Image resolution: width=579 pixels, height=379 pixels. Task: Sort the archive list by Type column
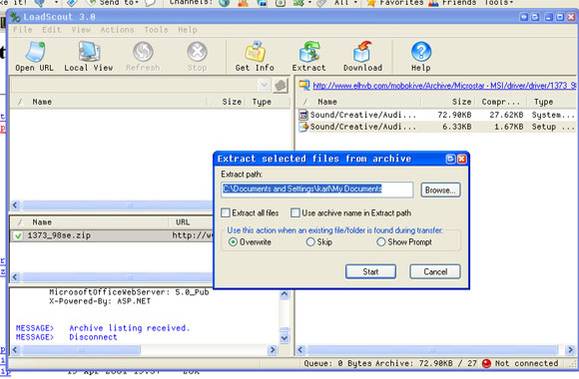point(552,102)
